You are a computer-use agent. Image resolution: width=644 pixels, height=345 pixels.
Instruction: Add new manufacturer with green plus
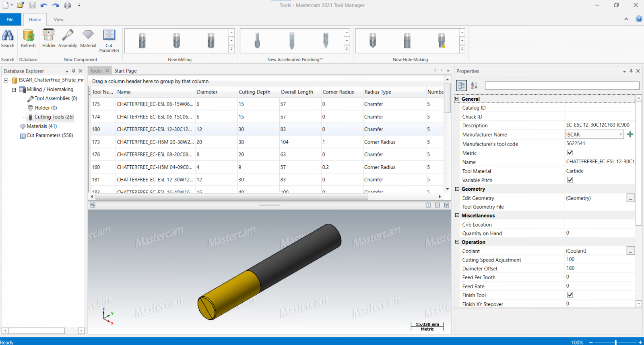coord(630,135)
